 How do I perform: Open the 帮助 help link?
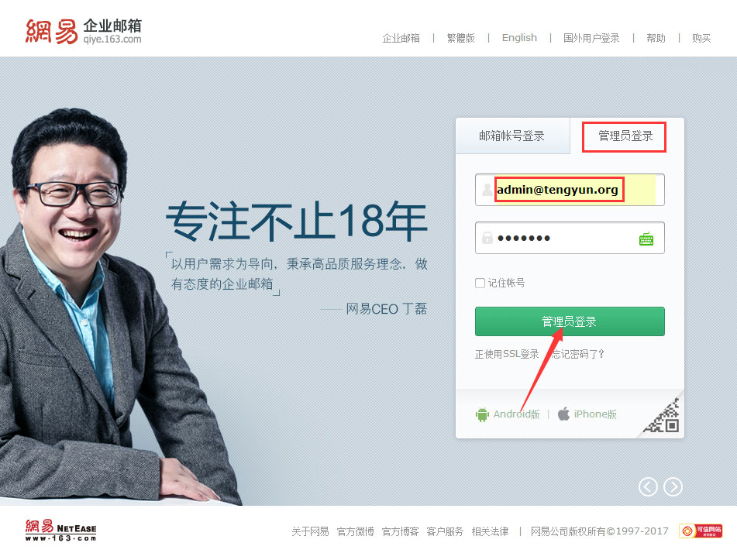[x=656, y=38]
